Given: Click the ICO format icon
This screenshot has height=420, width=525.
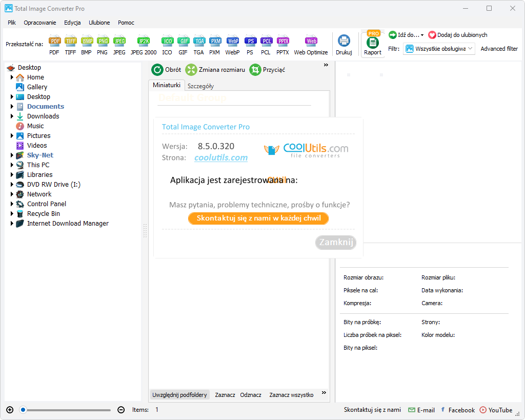Looking at the screenshot, I should point(167,45).
